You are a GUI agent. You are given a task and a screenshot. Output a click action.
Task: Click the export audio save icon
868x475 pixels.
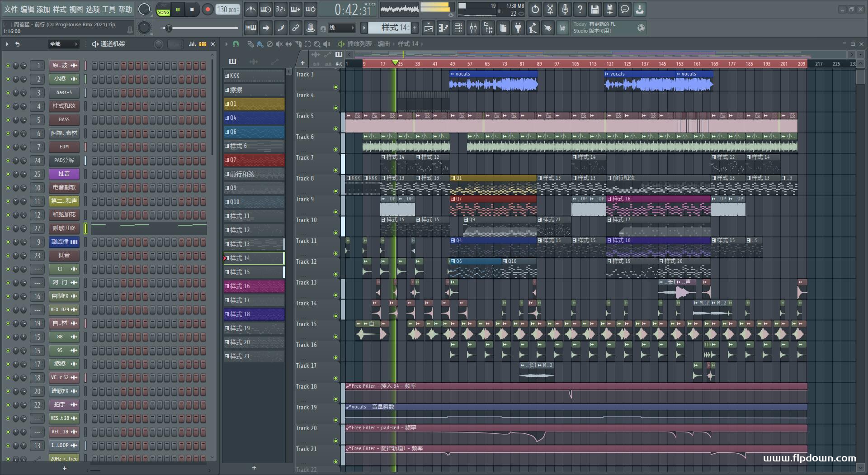610,9
